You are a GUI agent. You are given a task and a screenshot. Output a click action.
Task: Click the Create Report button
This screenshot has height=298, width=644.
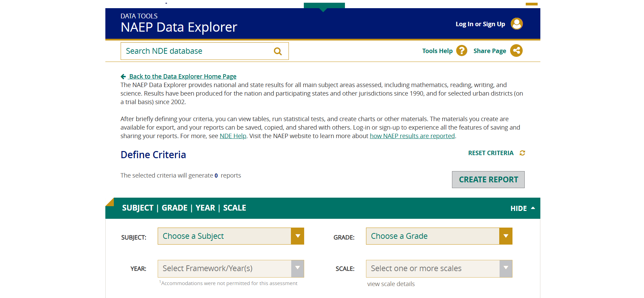[488, 180]
